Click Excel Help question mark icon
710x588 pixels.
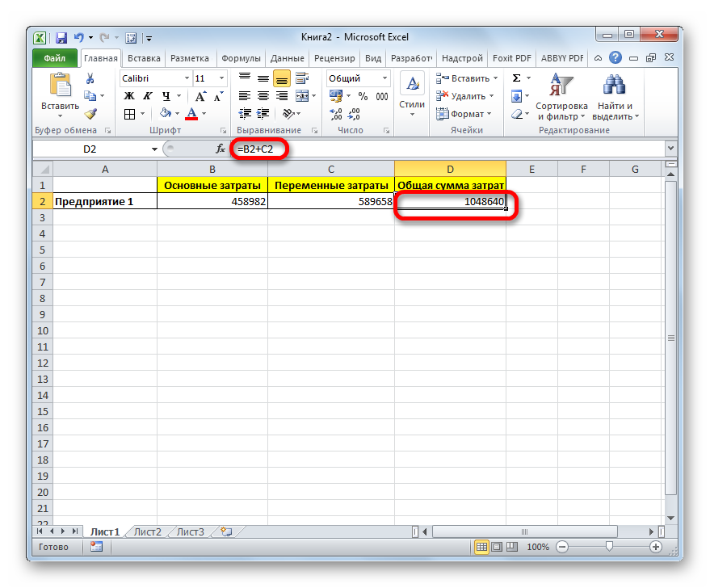615,58
